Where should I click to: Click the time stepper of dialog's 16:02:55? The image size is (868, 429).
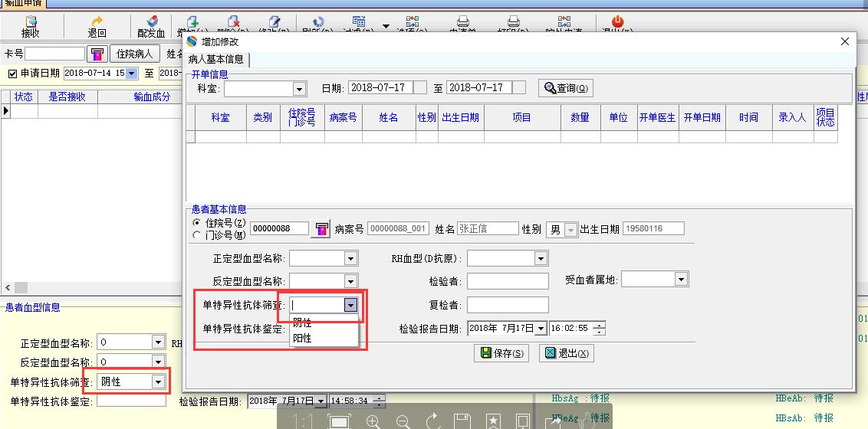point(599,329)
